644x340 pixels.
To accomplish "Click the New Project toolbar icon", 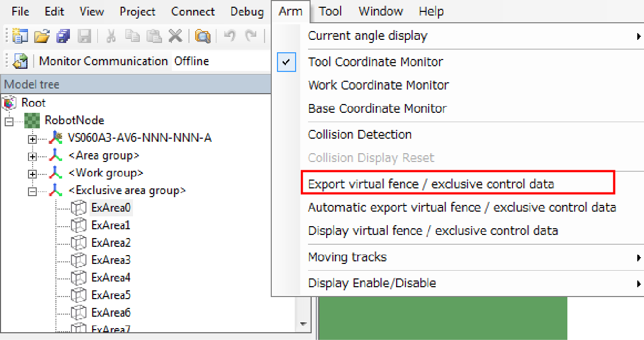I will pos(20,36).
